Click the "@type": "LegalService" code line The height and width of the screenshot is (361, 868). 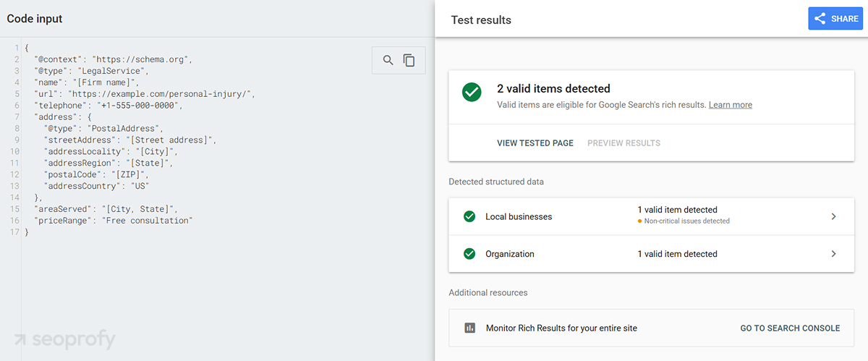point(90,71)
